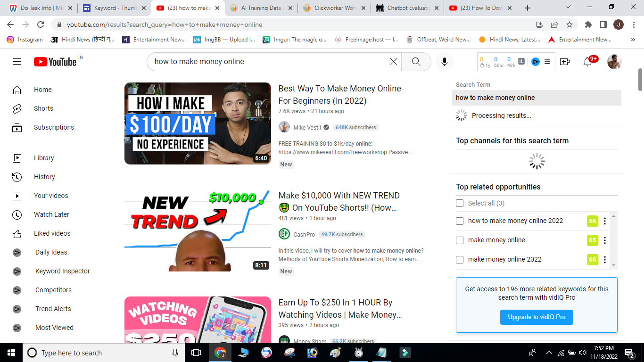Switch to the "Keyword - Thumb" tab

[x=113, y=8]
